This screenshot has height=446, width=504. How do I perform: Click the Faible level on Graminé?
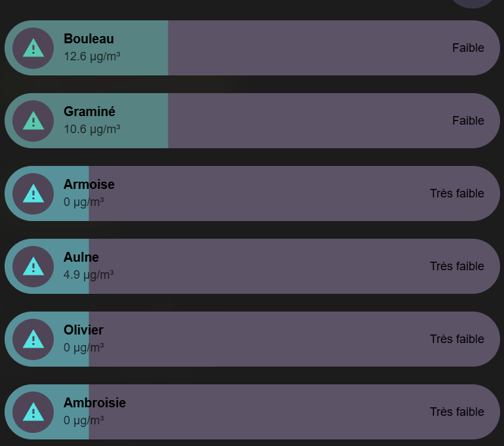click(469, 121)
